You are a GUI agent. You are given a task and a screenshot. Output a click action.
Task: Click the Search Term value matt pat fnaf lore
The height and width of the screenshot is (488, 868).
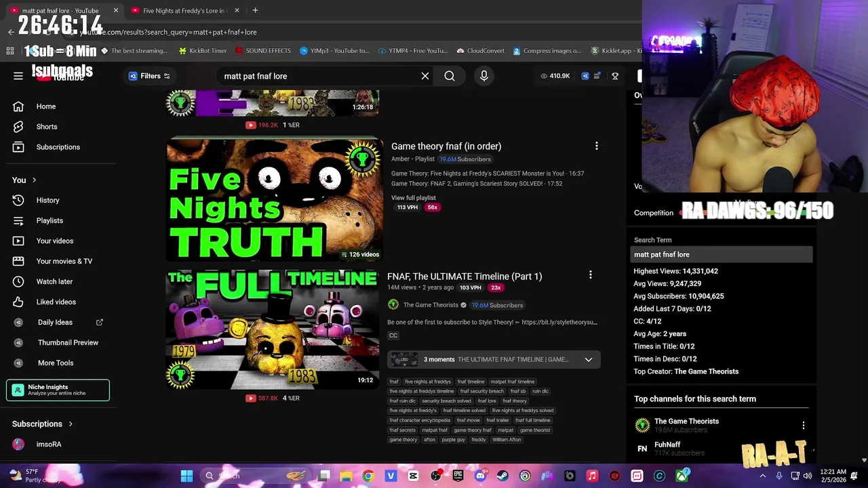click(x=722, y=255)
